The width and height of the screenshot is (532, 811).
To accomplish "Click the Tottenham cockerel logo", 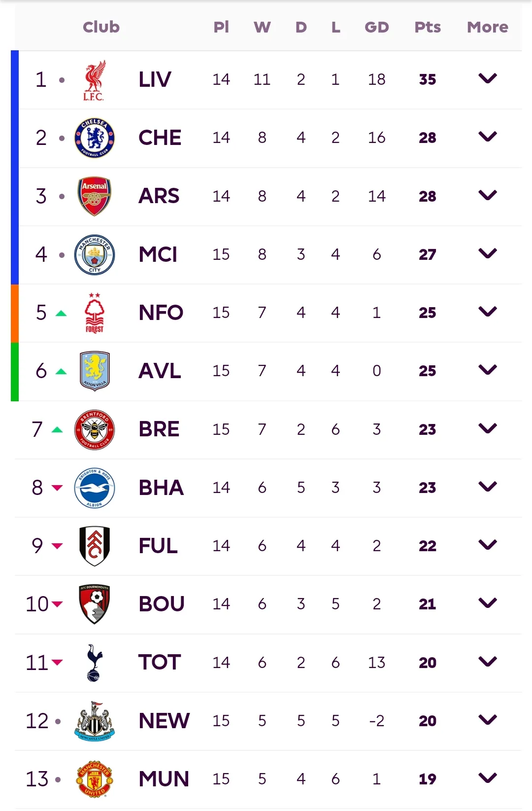I will 94,663.
